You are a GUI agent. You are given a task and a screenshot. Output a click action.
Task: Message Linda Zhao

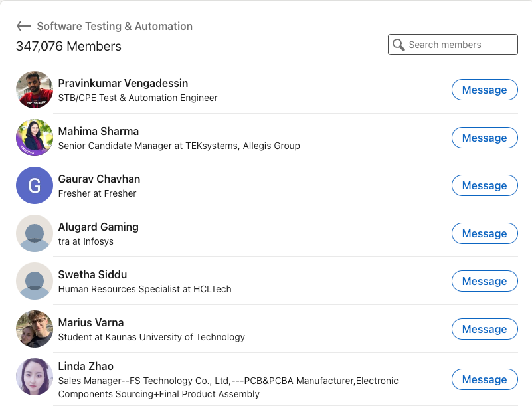(484, 379)
